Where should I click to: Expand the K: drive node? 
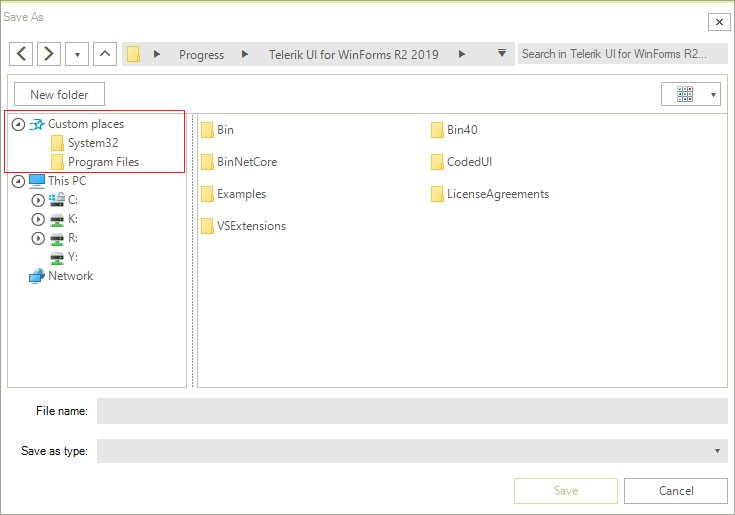click(38, 219)
